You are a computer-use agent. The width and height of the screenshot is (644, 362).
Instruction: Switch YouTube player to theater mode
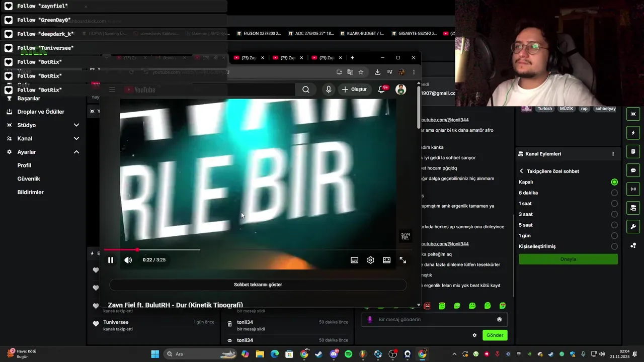coord(386,260)
